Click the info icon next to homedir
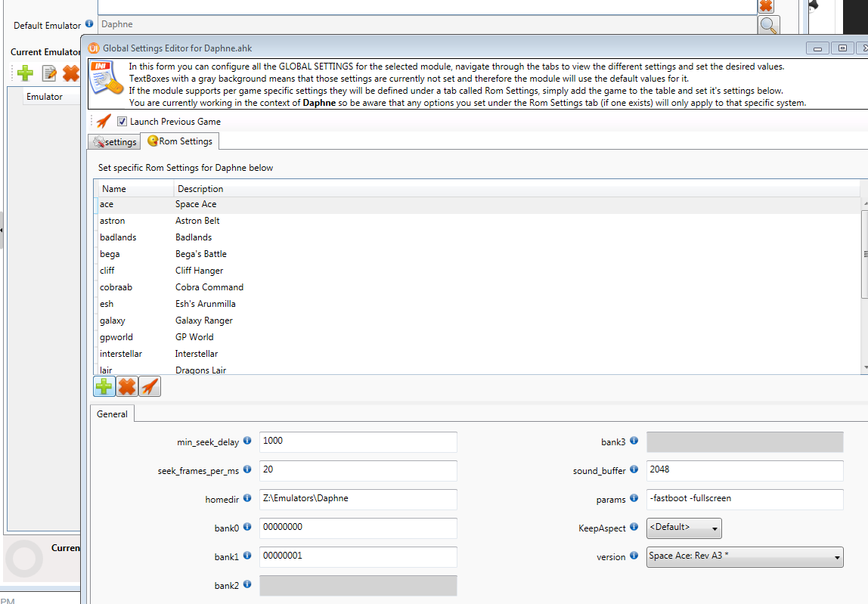The height and width of the screenshot is (604, 868). (247, 498)
